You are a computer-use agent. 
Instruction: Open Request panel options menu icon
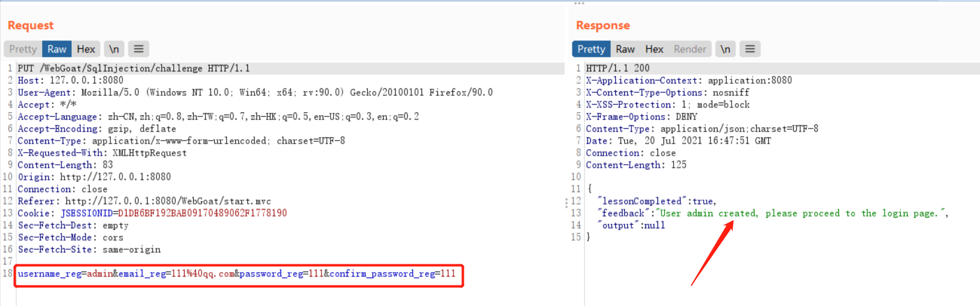point(139,49)
